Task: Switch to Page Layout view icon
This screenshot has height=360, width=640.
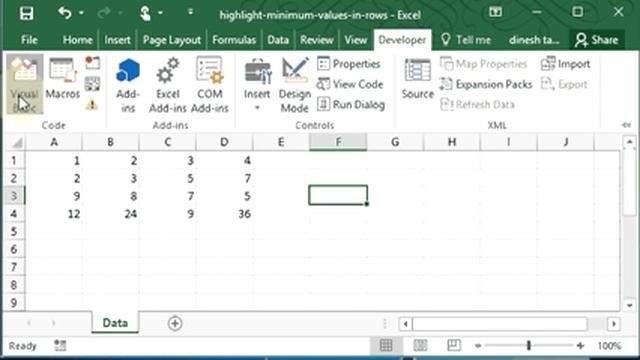Action: click(x=420, y=346)
